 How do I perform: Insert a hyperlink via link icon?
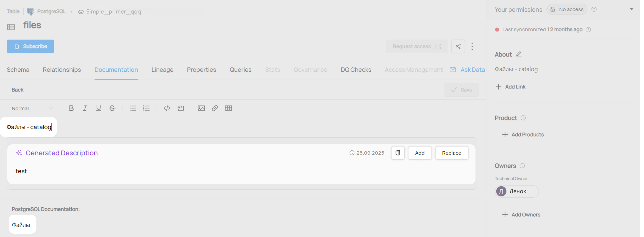[x=215, y=108]
